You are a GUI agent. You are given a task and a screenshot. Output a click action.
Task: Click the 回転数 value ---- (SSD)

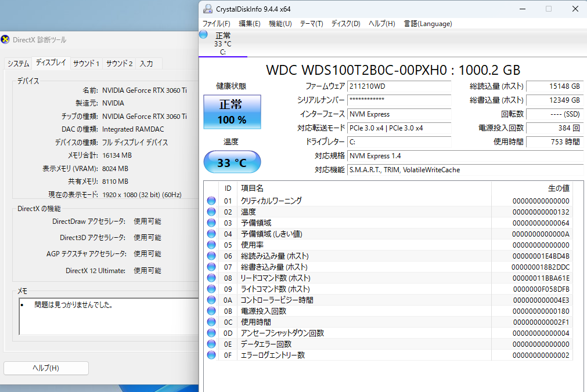point(555,114)
